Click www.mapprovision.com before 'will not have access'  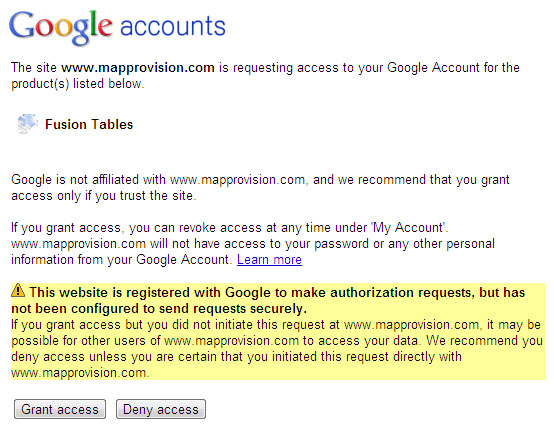[x=78, y=244]
